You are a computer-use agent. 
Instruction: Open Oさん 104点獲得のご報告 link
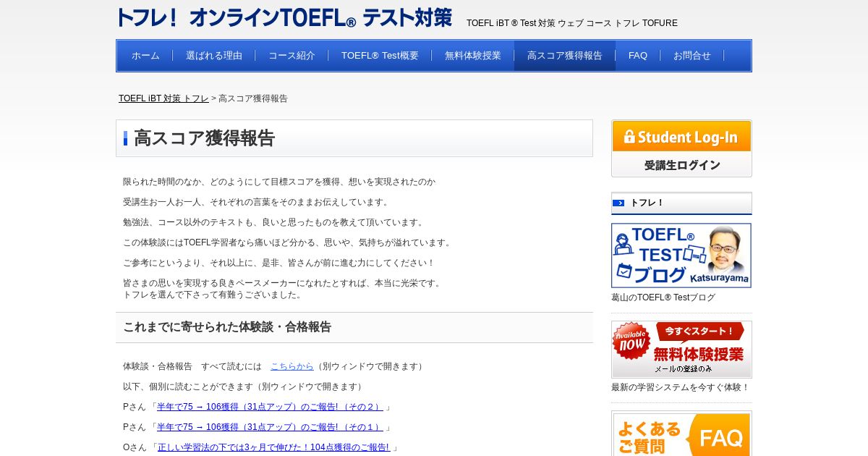273,447
